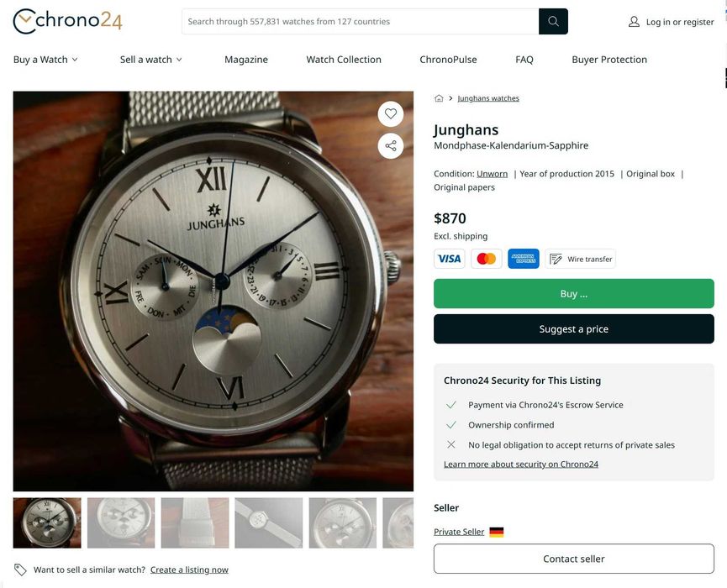Select the second watch thumbnail

coord(121,522)
